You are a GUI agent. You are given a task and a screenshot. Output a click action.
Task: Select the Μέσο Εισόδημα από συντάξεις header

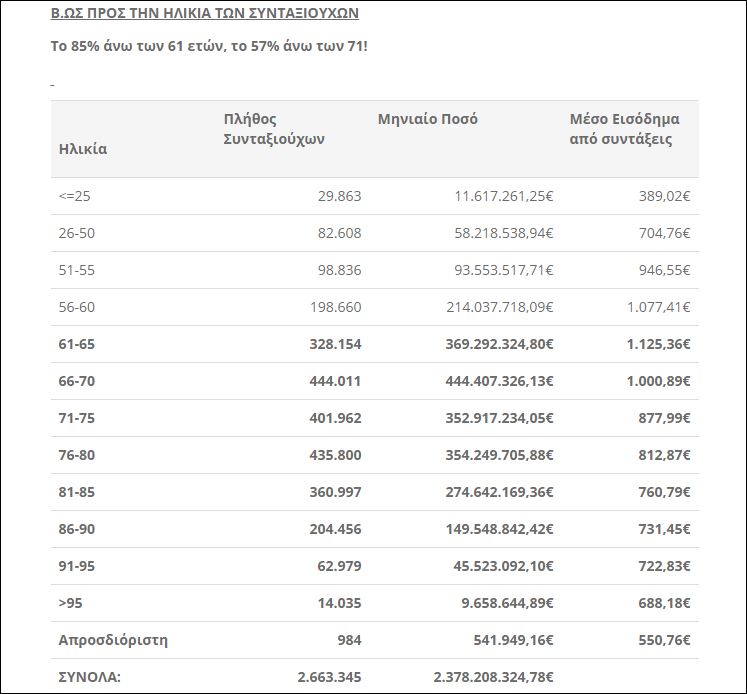coord(624,129)
